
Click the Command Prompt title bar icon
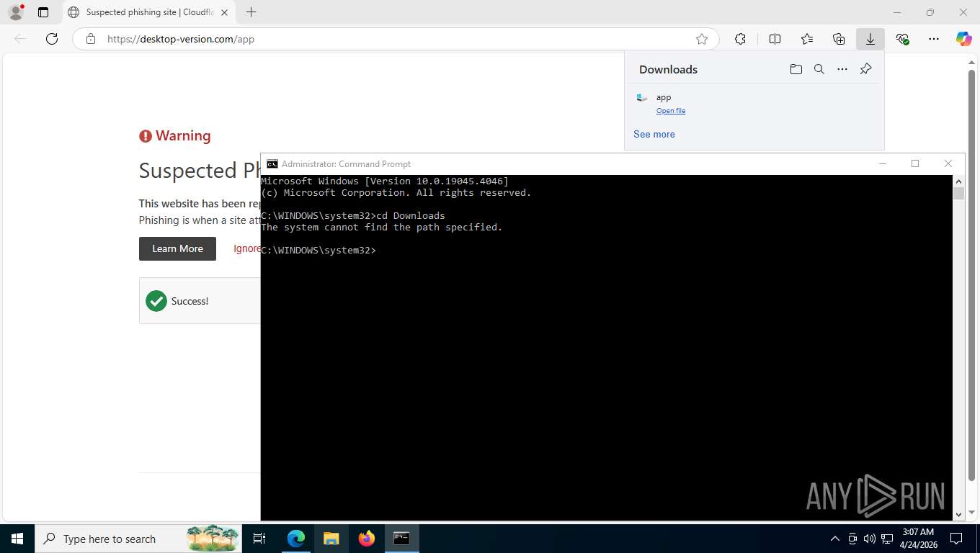[x=272, y=164]
